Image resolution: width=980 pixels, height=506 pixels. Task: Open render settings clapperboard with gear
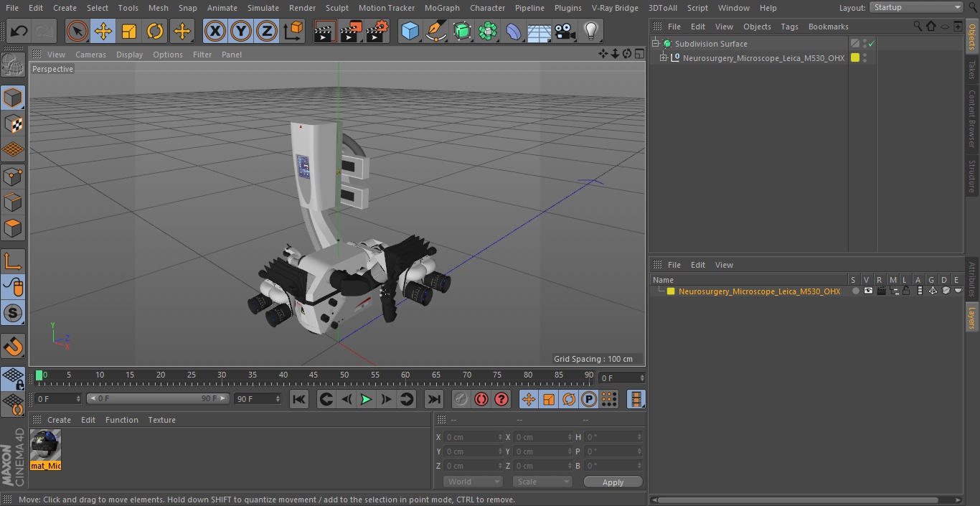click(x=377, y=31)
